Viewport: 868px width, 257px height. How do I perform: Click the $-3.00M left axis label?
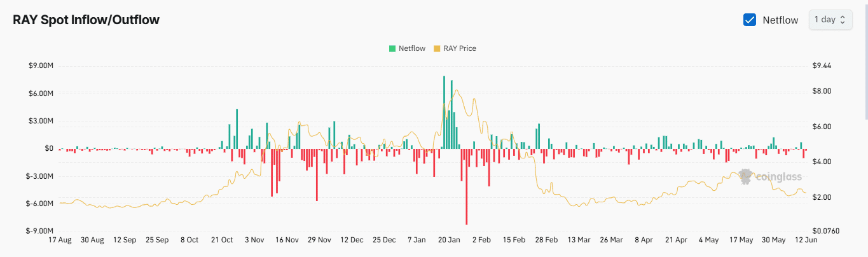click(39, 176)
